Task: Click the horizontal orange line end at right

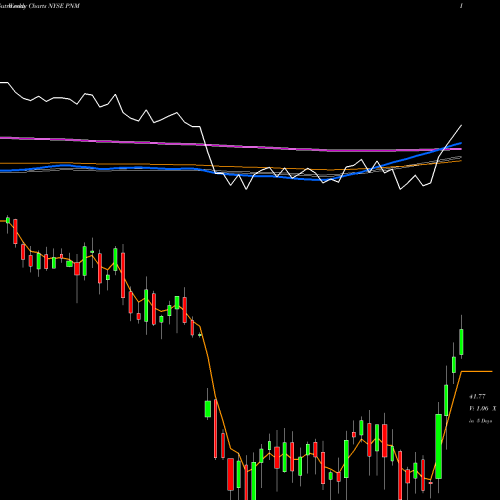Action: (x=477, y=371)
